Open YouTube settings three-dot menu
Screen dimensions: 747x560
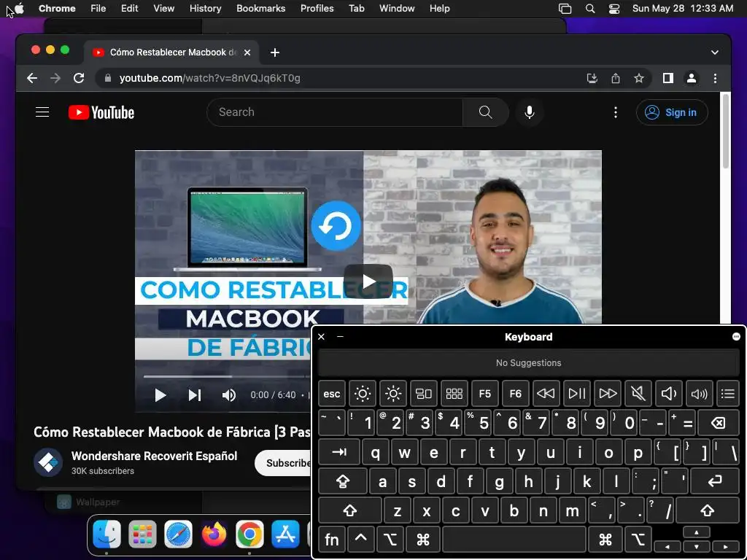click(x=616, y=112)
